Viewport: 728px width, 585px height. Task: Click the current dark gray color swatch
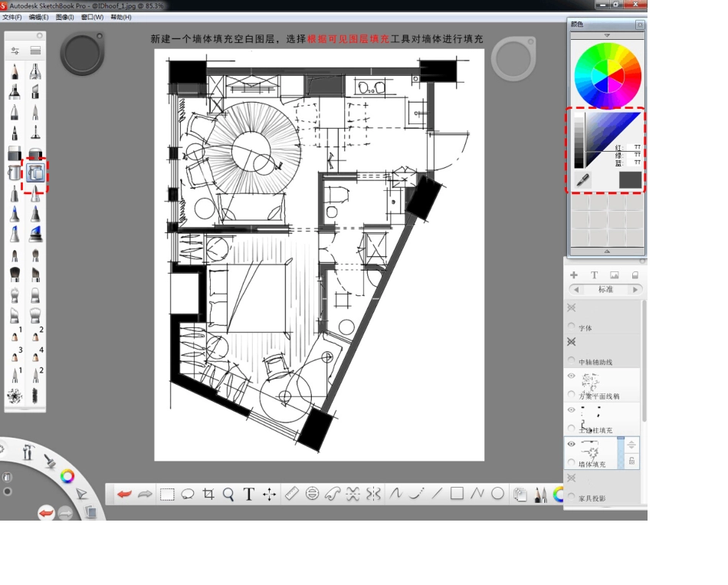[x=630, y=180]
